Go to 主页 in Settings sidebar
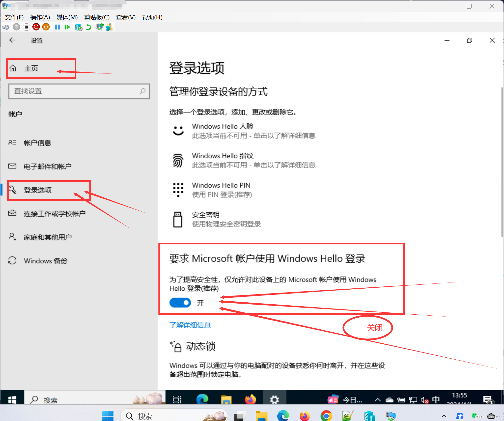The width and height of the screenshot is (504, 421). pos(31,68)
